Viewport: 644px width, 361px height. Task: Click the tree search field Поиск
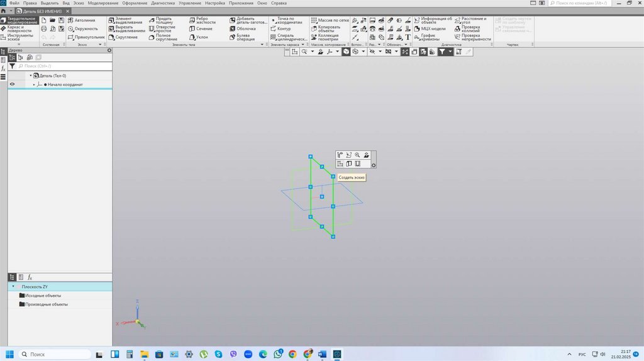coord(65,65)
